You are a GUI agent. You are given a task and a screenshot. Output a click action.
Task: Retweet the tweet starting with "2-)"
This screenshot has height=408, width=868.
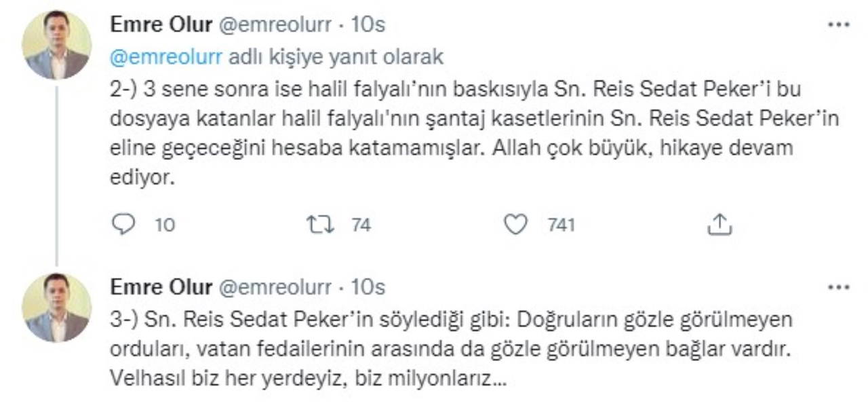pyautogui.click(x=320, y=225)
